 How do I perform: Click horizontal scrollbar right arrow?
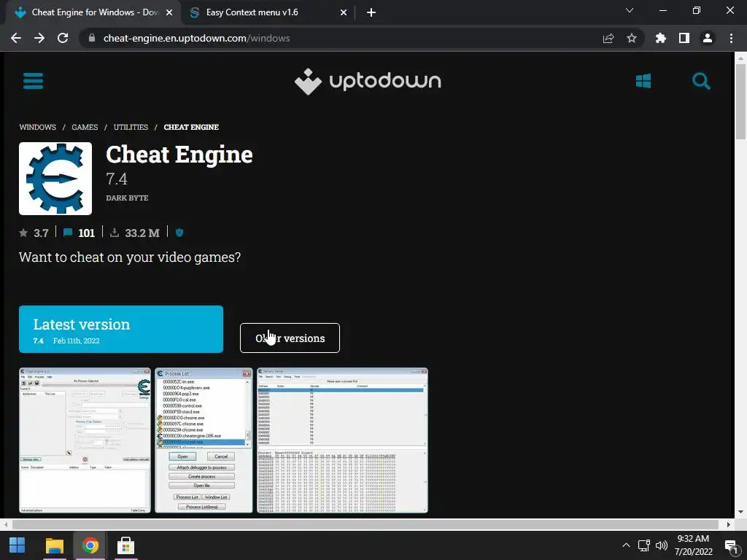[729, 524]
